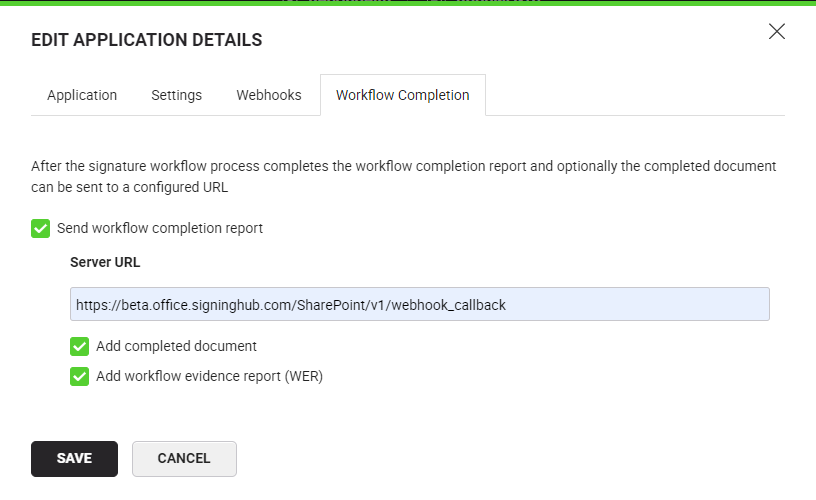Open the Settings tab

point(177,95)
